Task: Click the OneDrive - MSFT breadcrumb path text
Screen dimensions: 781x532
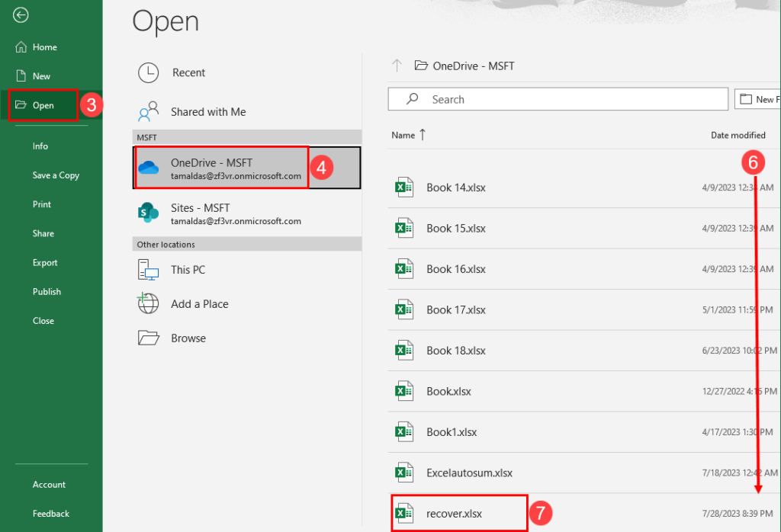Action: pos(473,66)
